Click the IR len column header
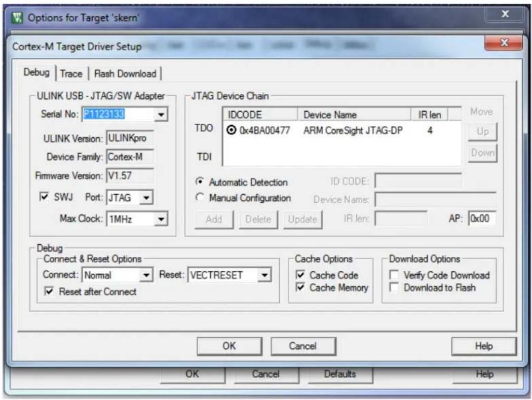The width and height of the screenshot is (532, 400). [430, 115]
